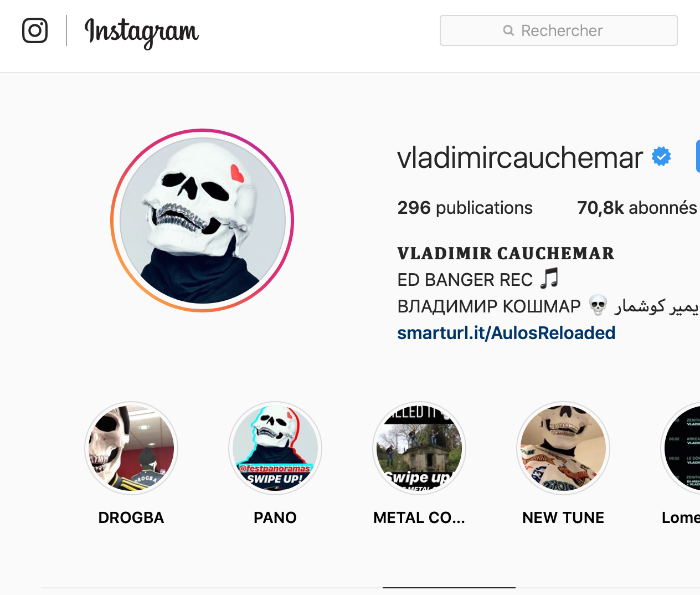Open the skull profile picture story
This screenshot has height=595, width=700.
coord(202,220)
